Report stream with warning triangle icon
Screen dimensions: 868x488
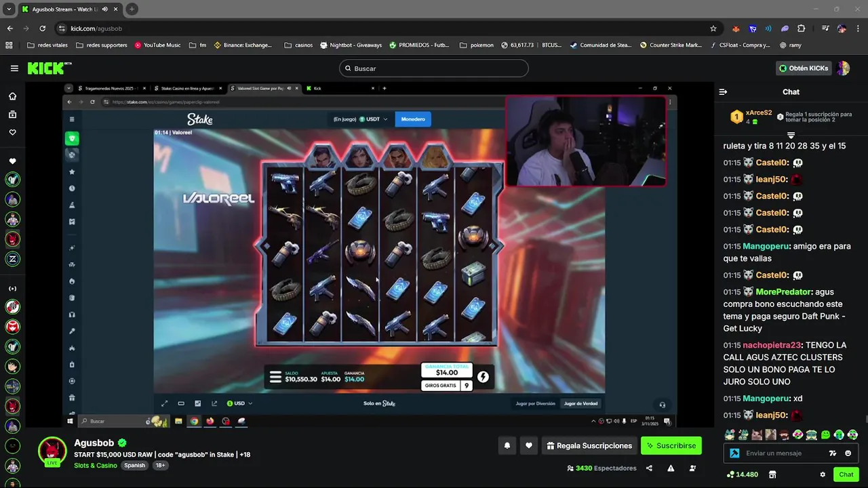671,468
